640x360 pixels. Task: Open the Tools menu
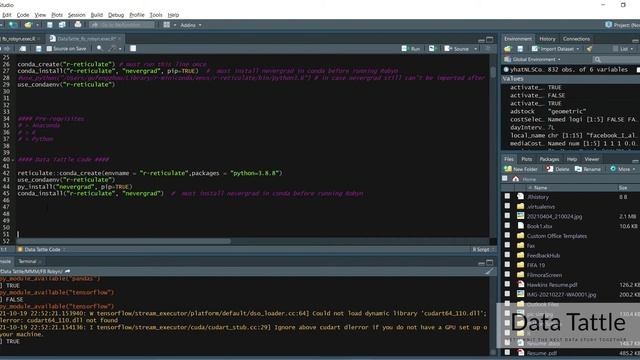coord(156,15)
